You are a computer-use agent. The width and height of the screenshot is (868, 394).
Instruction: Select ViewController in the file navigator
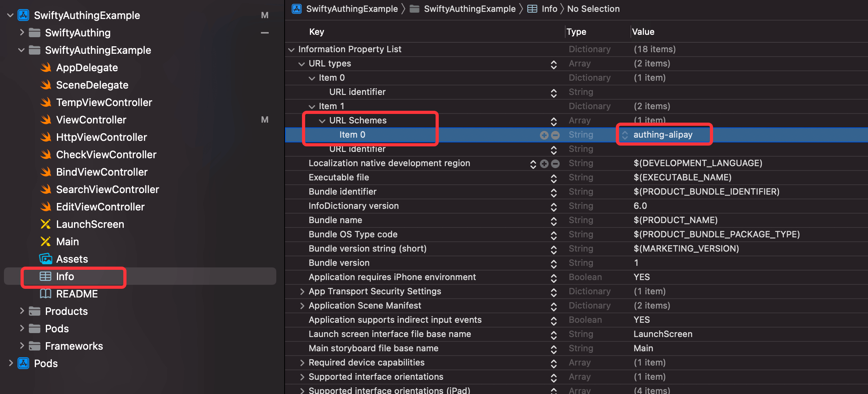point(91,120)
